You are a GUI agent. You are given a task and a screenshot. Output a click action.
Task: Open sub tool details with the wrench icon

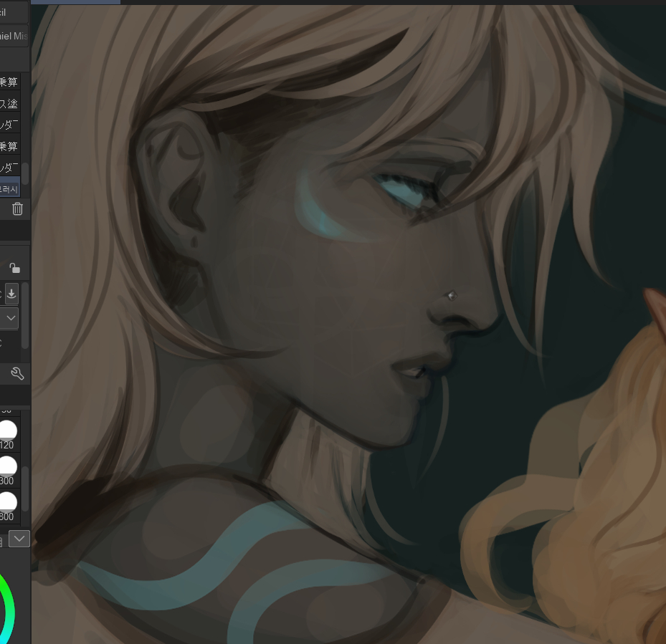(x=17, y=373)
